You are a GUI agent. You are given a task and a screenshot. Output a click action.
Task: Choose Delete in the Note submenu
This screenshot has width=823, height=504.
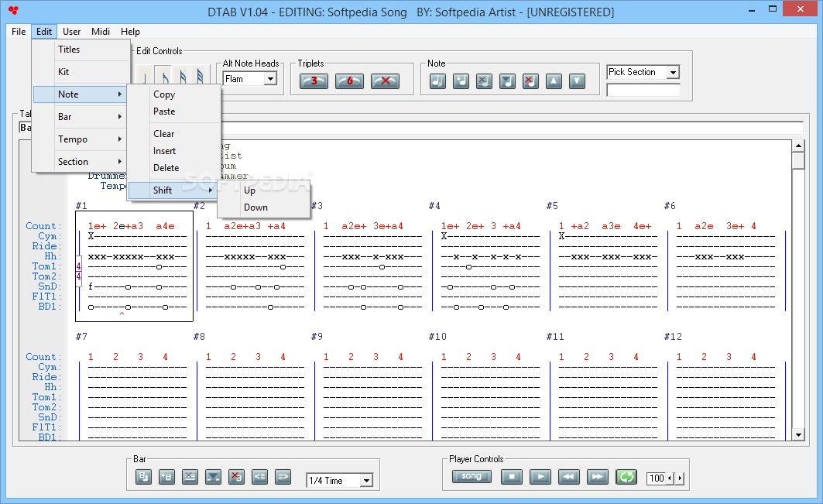[173, 168]
